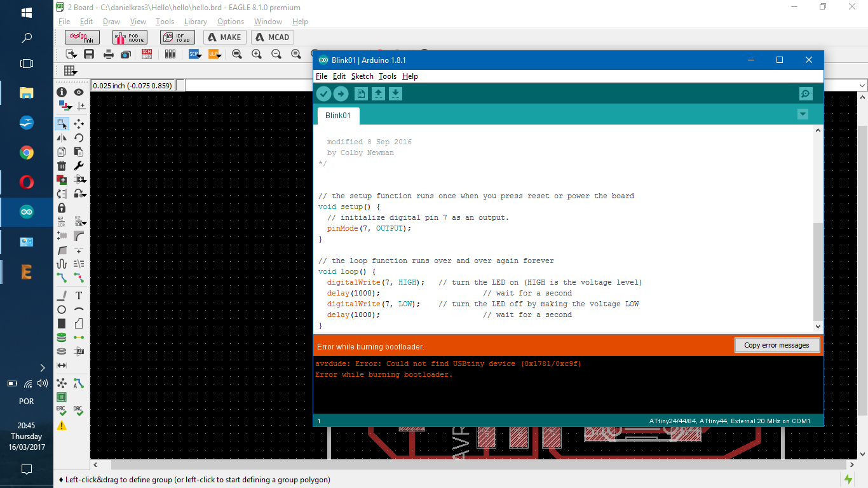Click the Info tool in EAGLE

(62, 92)
